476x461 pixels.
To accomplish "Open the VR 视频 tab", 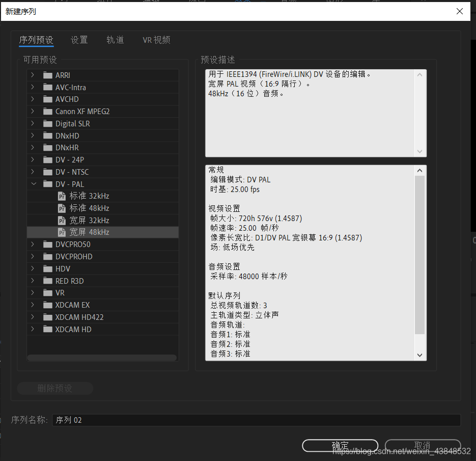I will click(x=156, y=40).
